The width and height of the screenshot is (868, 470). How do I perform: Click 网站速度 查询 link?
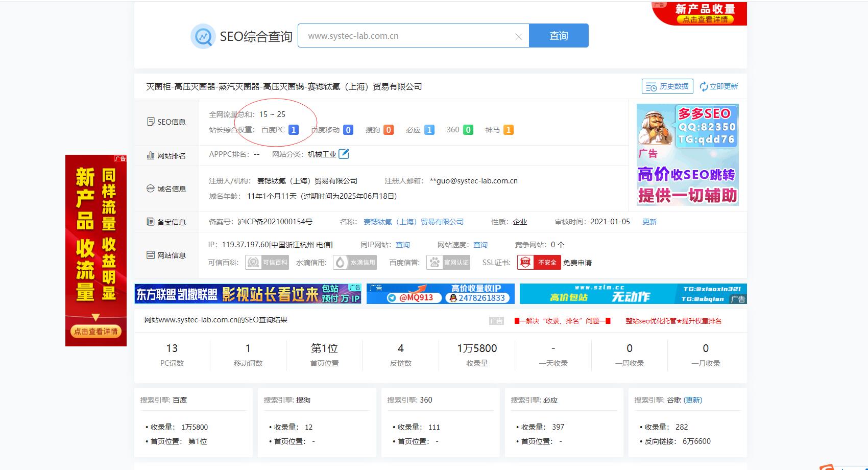[480, 245]
